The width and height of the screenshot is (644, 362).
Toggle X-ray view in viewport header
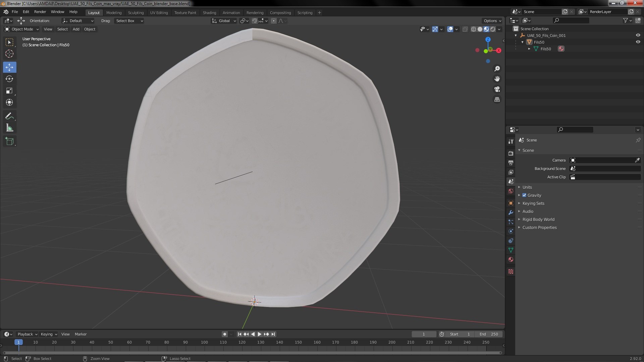[x=465, y=29]
